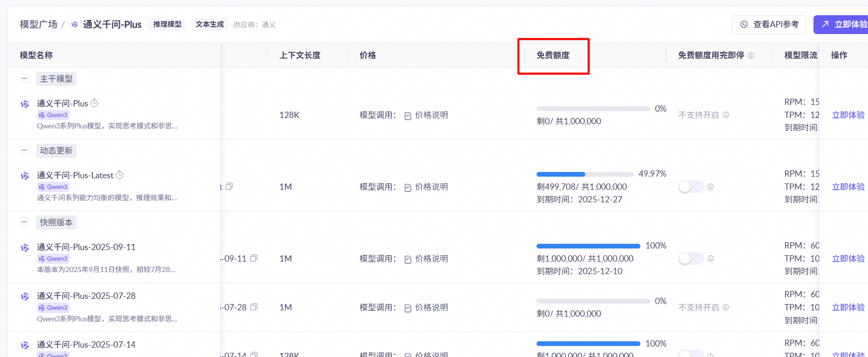The image size is (868, 357).
Task: Open 价格说明 link for 通义千问-Plus-2025-09-11
Action: pos(431,258)
